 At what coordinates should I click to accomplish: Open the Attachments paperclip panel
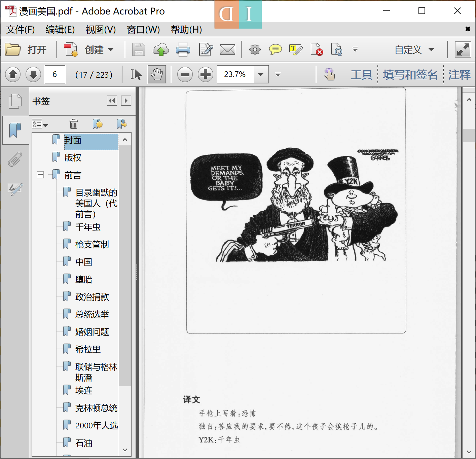click(15, 159)
